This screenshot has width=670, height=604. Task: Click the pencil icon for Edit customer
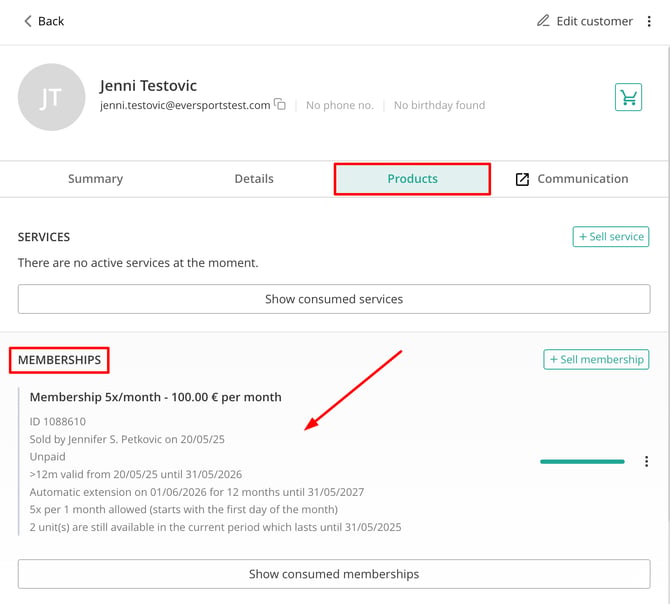(543, 21)
